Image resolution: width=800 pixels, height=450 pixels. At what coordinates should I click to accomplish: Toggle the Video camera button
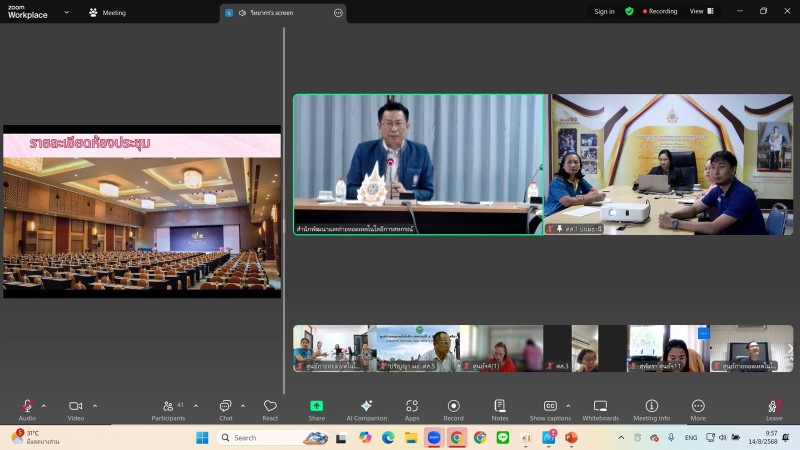click(75, 406)
